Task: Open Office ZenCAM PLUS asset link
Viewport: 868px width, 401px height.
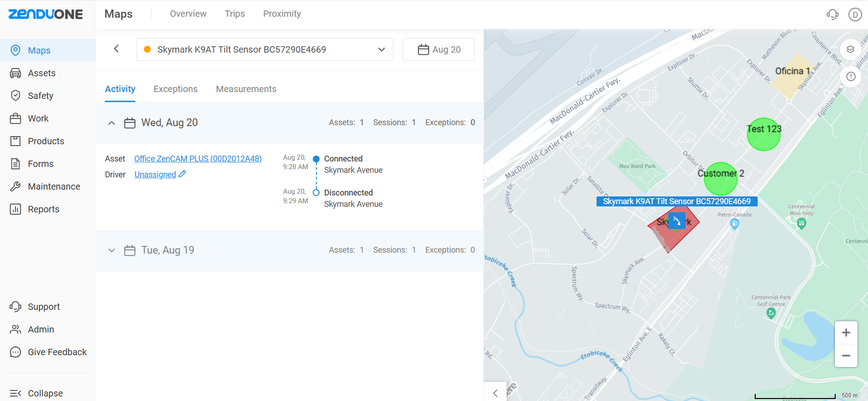Action: [x=198, y=159]
